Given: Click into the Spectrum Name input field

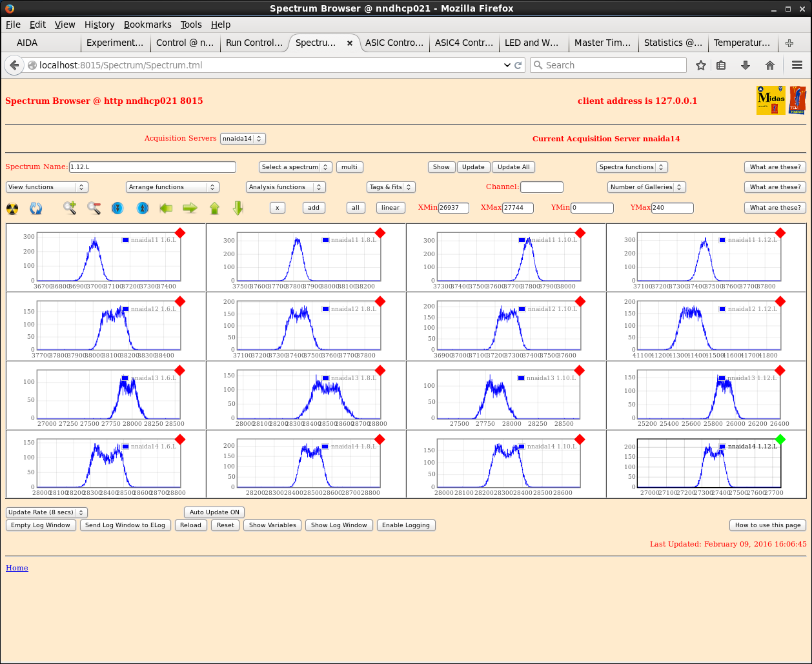Looking at the screenshot, I should (x=152, y=167).
